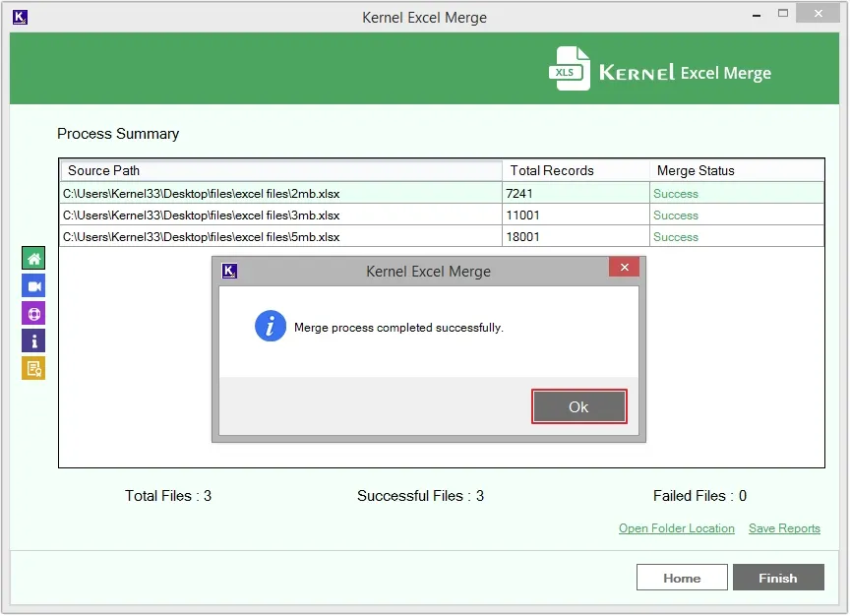
Task: Click the yellow certificate license icon
Action: tap(33, 369)
